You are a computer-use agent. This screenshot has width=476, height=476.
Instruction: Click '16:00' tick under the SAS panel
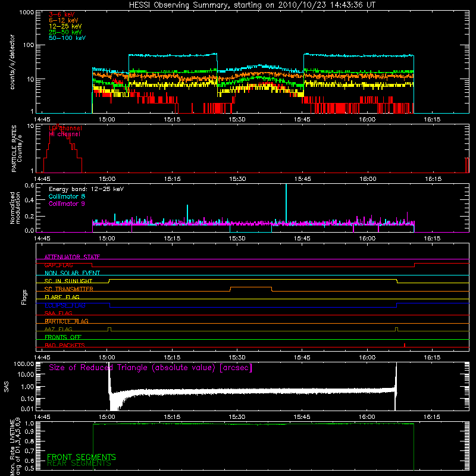coord(367,417)
